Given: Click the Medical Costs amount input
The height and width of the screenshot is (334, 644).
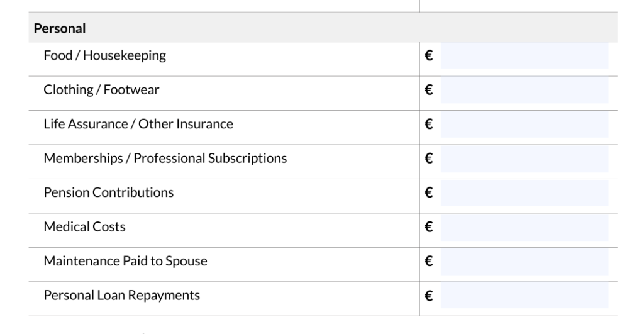Looking at the screenshot, I should [524, 227].
